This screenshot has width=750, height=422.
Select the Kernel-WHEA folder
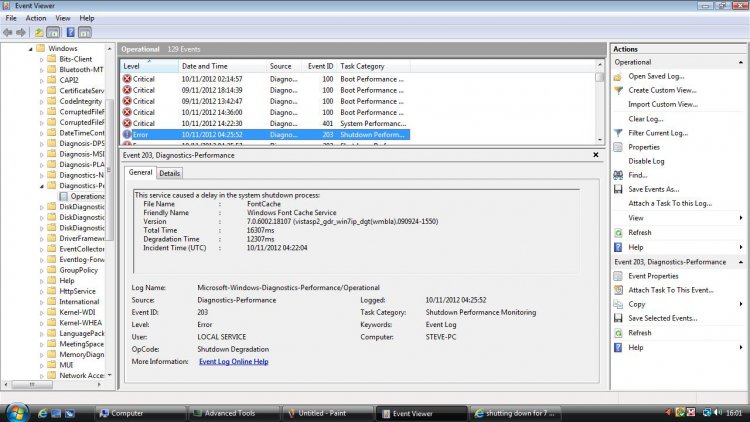click(80, 322)
